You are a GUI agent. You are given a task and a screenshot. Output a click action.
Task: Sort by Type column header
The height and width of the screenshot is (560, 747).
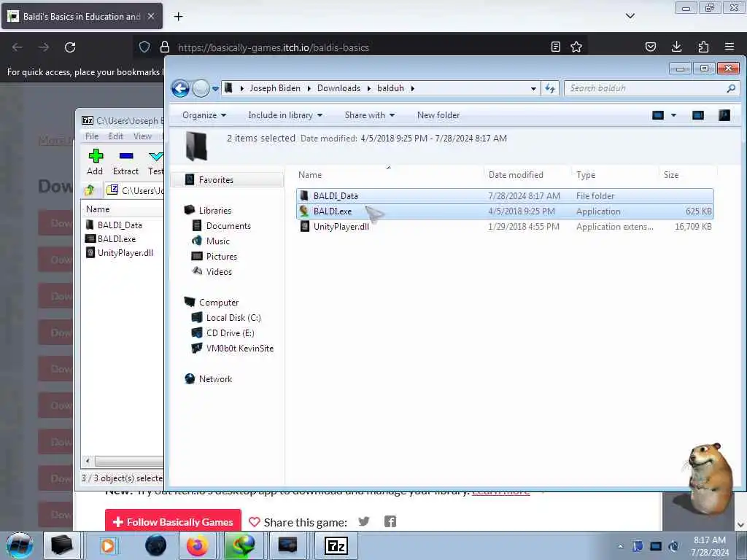pyautogui.click(x=615, y=175)
